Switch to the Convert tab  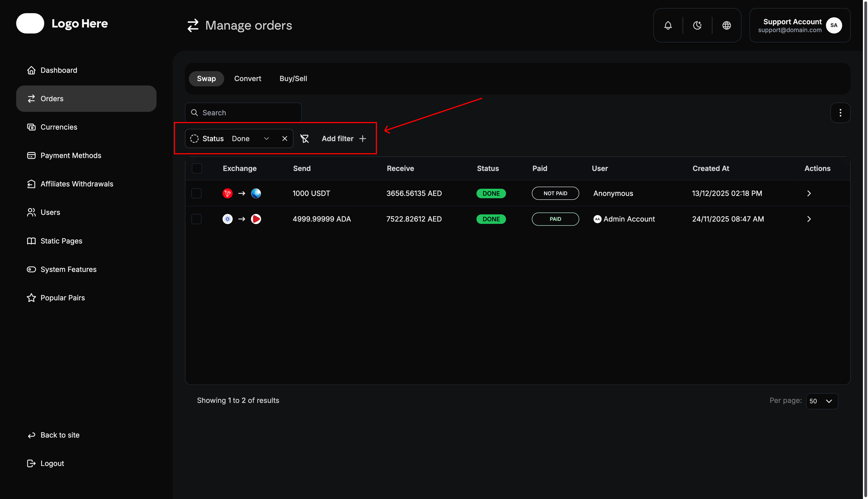click(x=247, y=79)
